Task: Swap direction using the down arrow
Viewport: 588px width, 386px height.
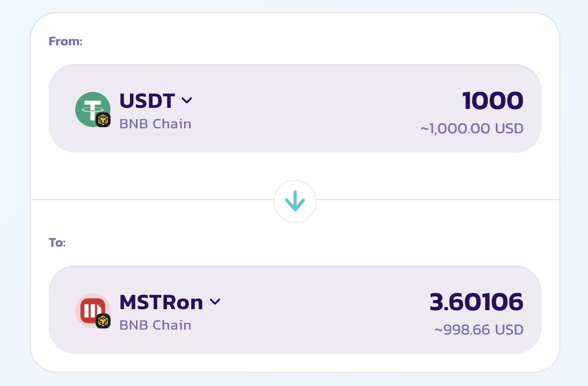Action: click(x=295, y=202)
